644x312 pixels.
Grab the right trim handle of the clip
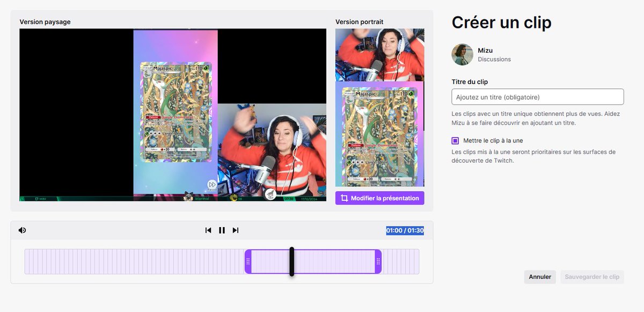click(378, 262)
